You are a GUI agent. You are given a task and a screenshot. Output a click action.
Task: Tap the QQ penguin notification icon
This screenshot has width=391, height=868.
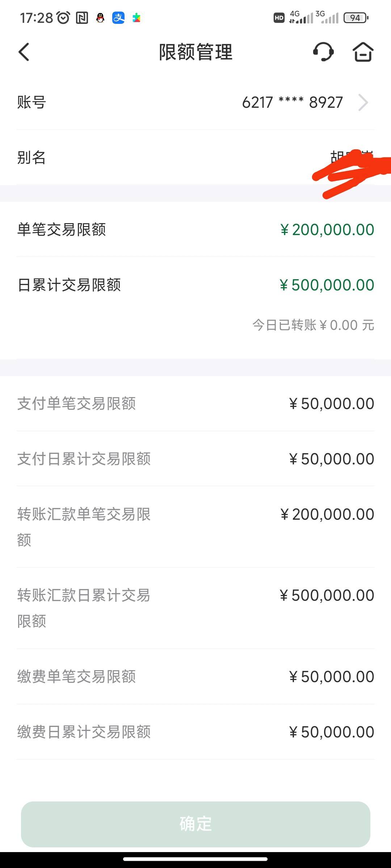tap(100, 18)
